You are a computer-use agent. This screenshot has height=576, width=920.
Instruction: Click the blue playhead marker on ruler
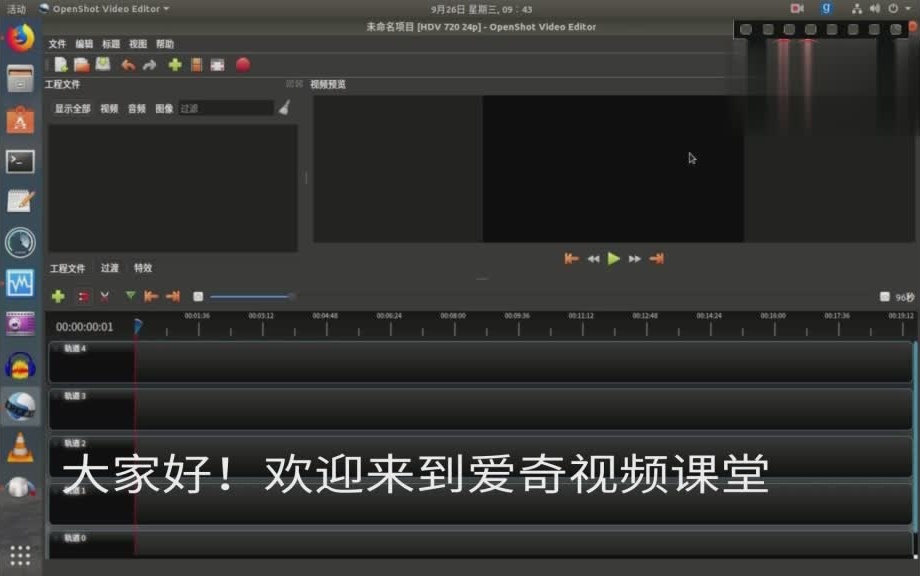coord(138,326)
